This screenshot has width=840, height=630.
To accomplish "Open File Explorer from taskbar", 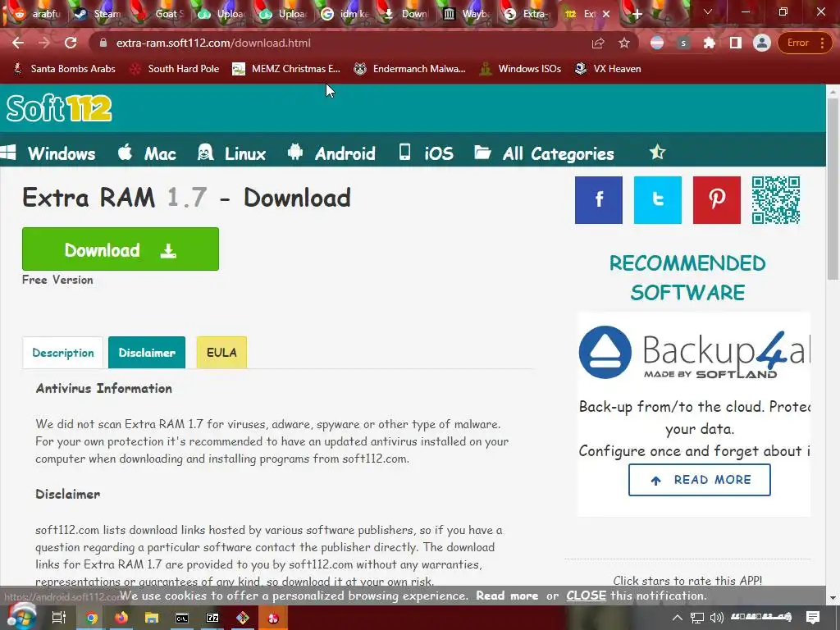I will pyautogui.click(x=152, y=618).
